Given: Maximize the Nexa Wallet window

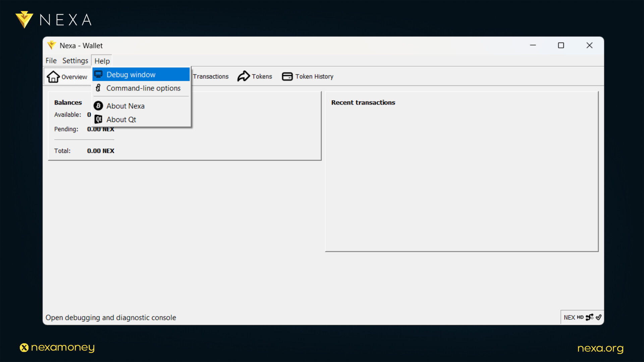Looking at the screenshot, I should 561,45.
